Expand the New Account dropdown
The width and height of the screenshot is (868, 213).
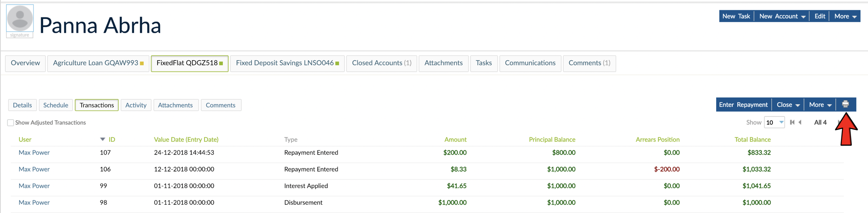click(782, 16)
